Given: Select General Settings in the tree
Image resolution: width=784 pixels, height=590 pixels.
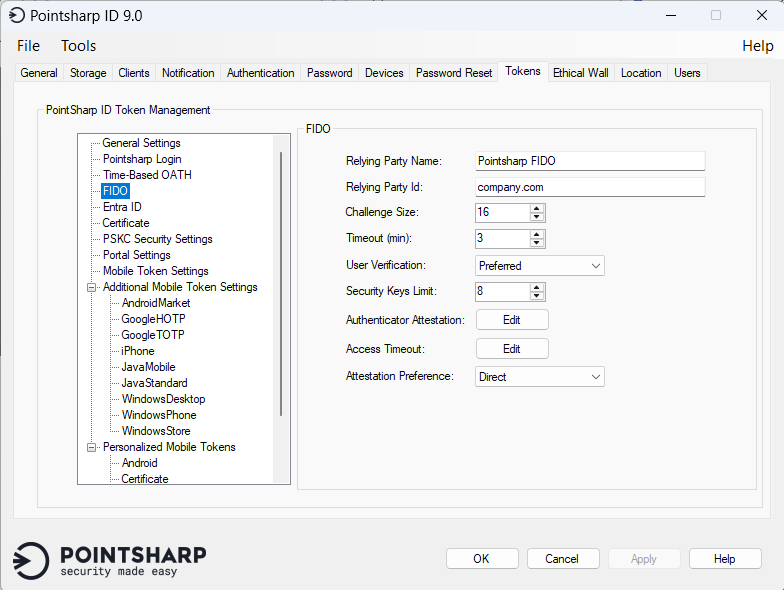Looking at the screenshot, I should pos(142,143).
